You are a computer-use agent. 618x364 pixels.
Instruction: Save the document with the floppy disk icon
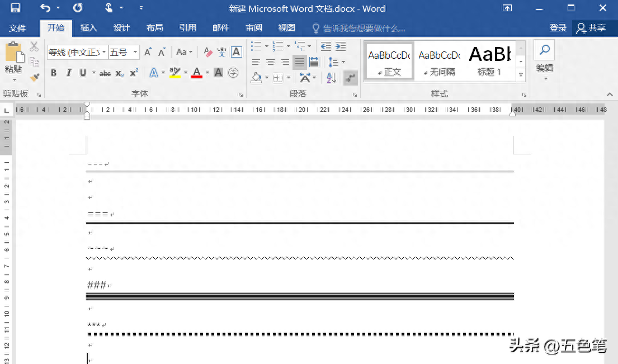16,8
